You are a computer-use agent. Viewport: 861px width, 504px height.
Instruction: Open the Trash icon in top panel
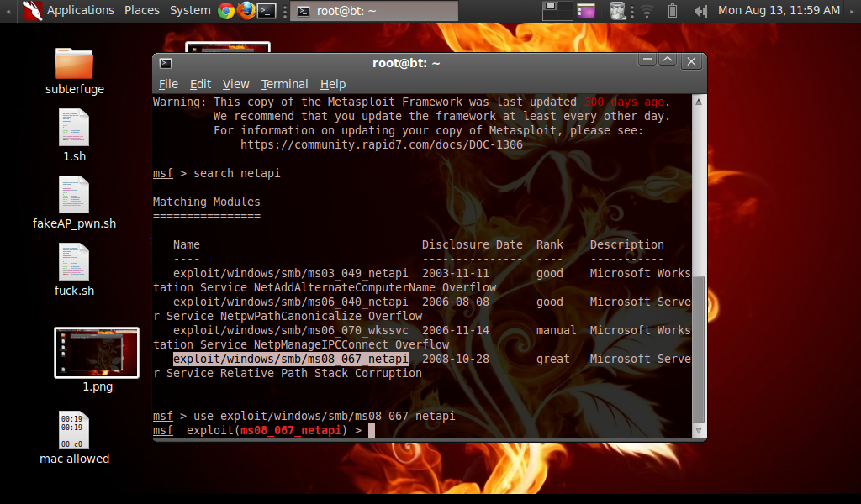(x=617, y=10)
